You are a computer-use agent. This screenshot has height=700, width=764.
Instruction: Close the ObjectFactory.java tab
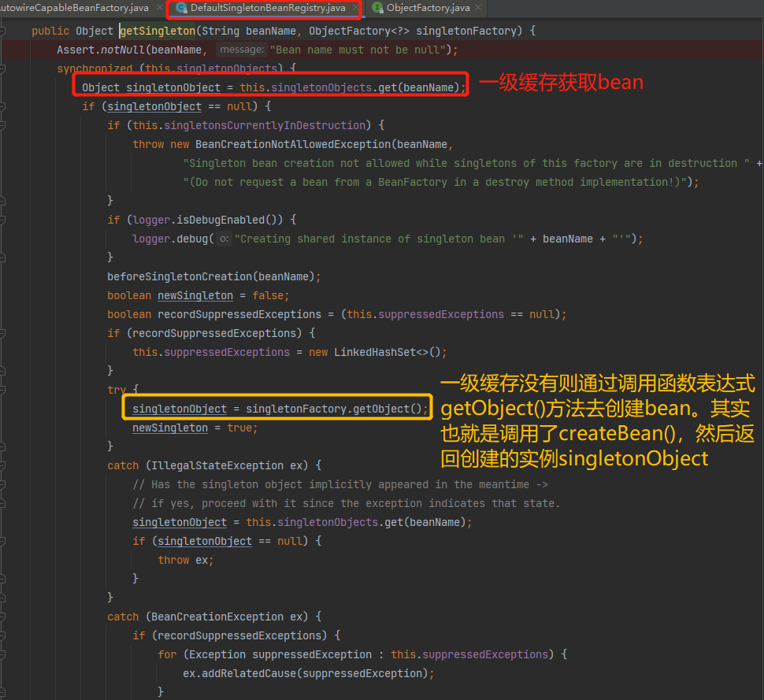tap(478, 7)
